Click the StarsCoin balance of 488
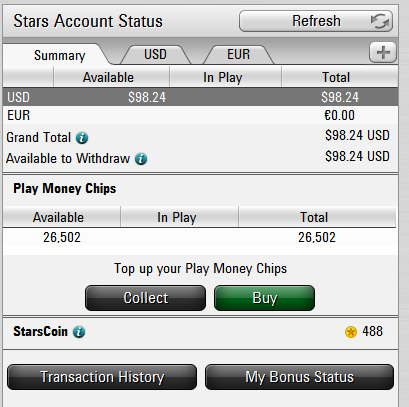Viewport: 409px width, 407px height. coord(373,332)
